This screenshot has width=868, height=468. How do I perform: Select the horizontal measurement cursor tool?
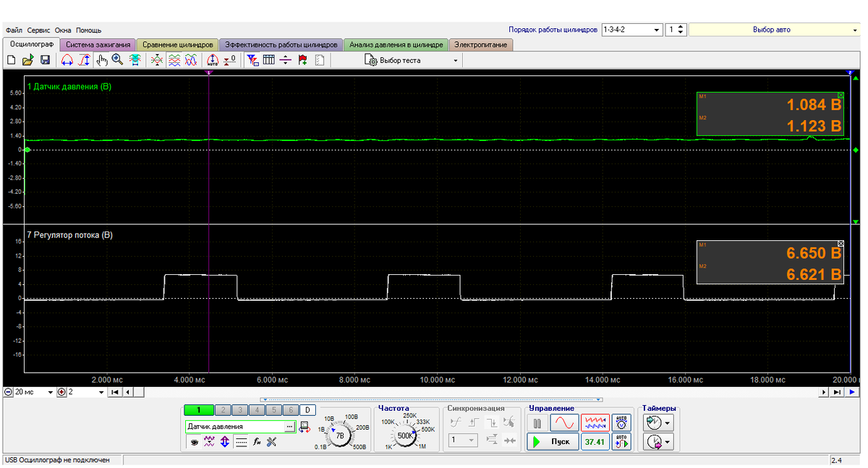(67, 60)
